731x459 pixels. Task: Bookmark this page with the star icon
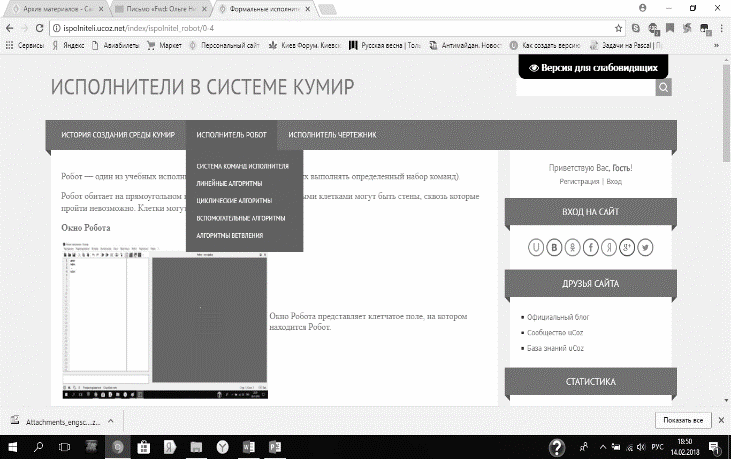[x=619, y=28]
